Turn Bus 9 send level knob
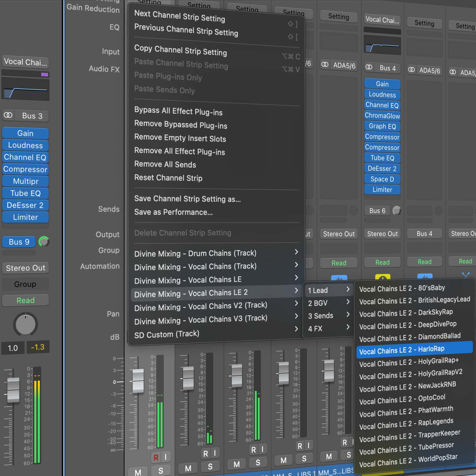The height and width of the screenshot is (476, 476). pyautogui.click(x=44, y=241)
